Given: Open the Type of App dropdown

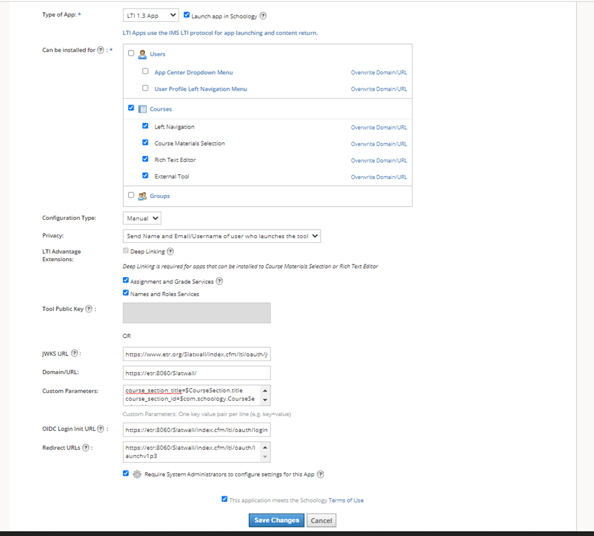Looking at the screenshot, I should (x=151, y=16).
